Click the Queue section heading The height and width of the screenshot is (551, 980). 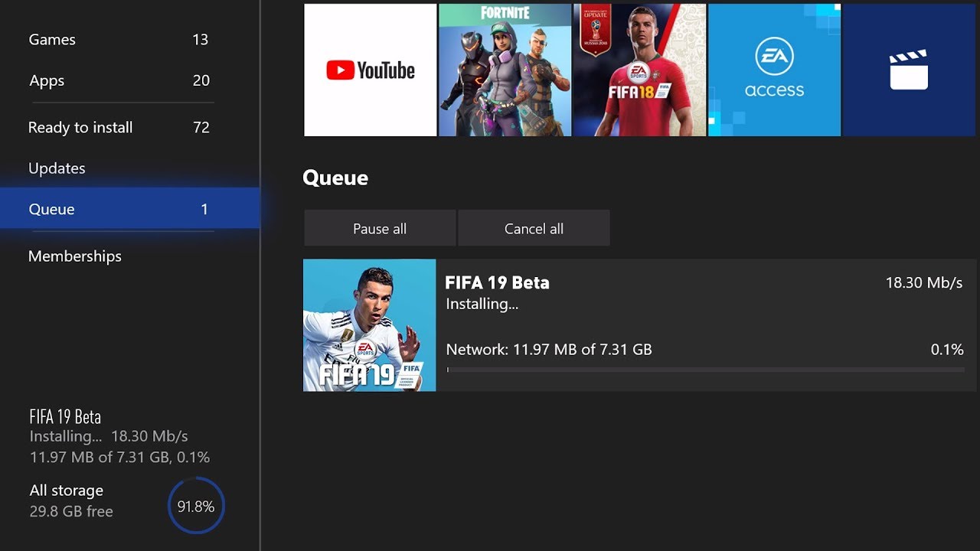(335, 178)
